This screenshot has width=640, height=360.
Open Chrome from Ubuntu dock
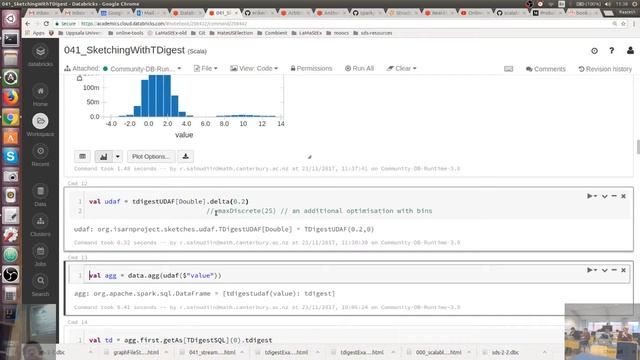[x=11, y=118]
